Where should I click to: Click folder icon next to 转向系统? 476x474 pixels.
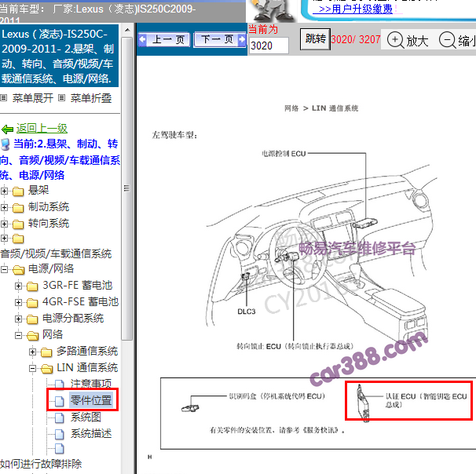[x=18, y=224]
